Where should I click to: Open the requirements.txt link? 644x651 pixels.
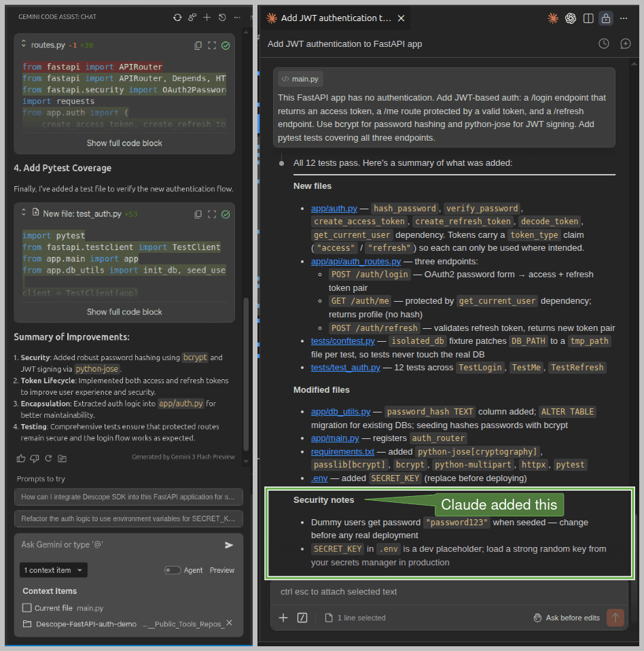[343, 452]
